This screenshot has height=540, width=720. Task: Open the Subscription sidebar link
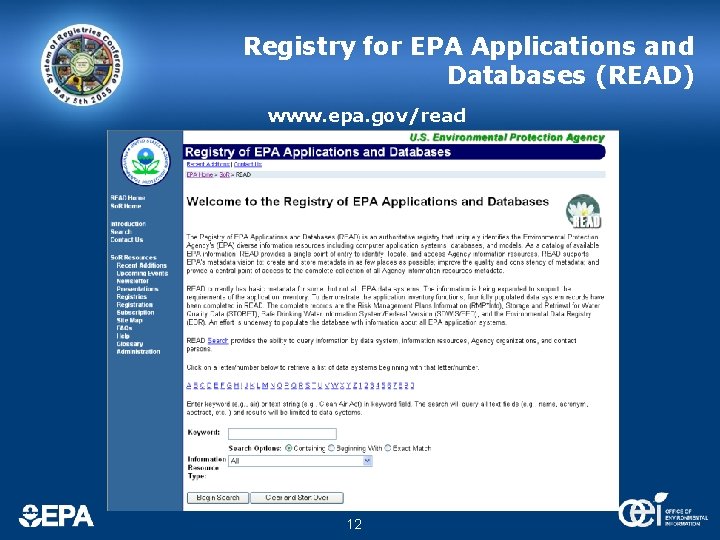(x=135, y=312)
